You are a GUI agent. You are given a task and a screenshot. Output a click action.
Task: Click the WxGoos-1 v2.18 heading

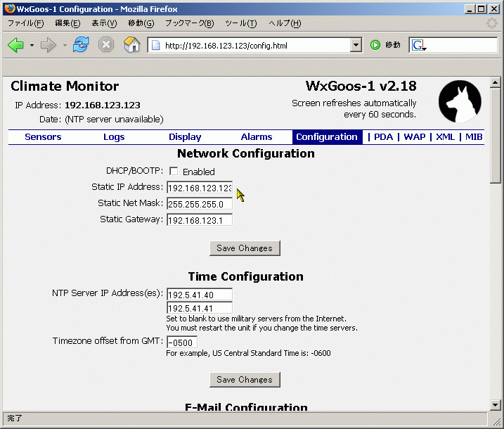pyautogui.click(x=361, y=87)
